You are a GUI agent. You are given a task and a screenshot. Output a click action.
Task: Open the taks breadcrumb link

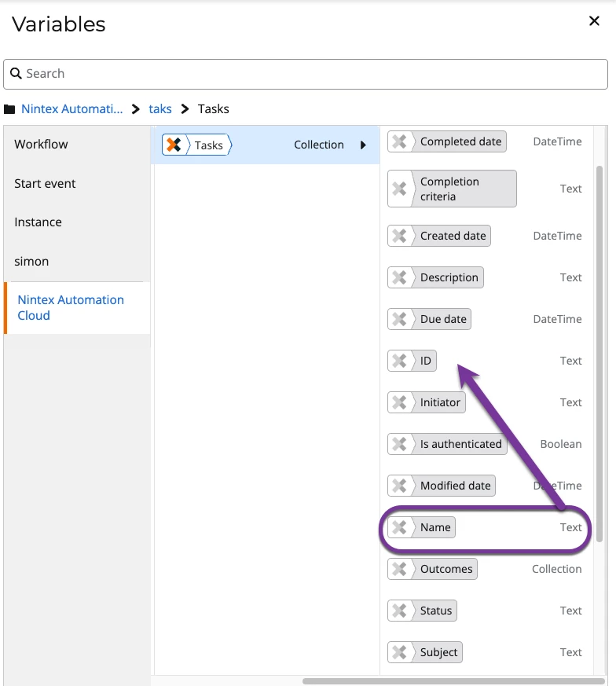click(160, 109)
